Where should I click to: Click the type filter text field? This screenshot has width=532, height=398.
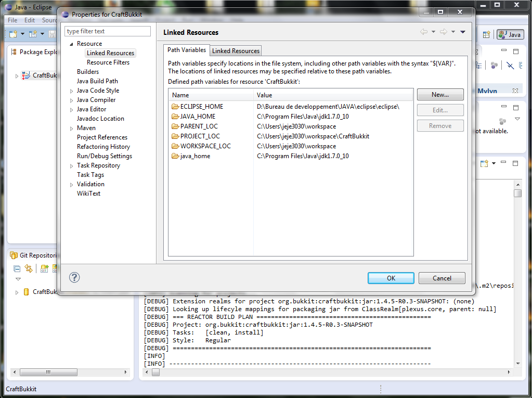[108, 31]
